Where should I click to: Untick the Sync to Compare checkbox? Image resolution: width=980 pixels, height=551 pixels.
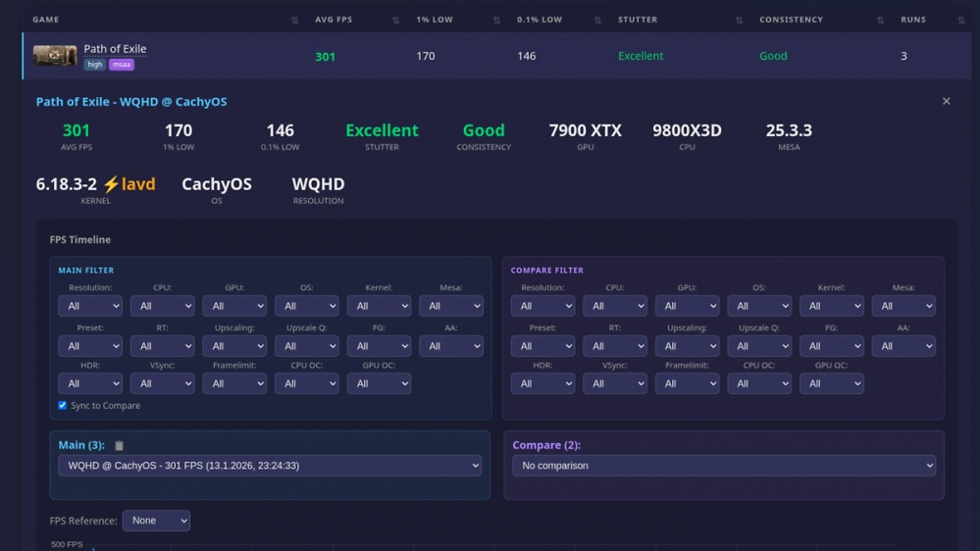pos(63,406)
